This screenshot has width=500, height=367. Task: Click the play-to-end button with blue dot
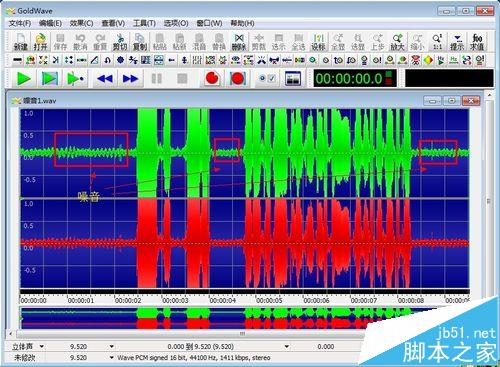75,79
